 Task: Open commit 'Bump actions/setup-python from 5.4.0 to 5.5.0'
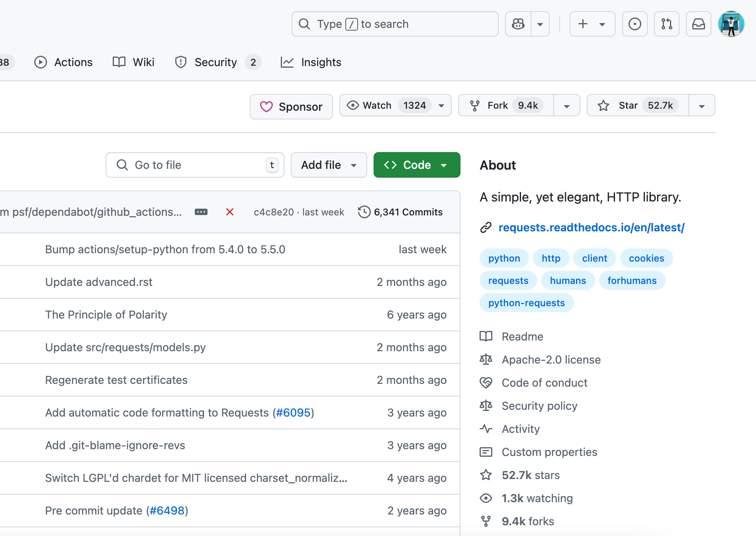tap(165, 249)
